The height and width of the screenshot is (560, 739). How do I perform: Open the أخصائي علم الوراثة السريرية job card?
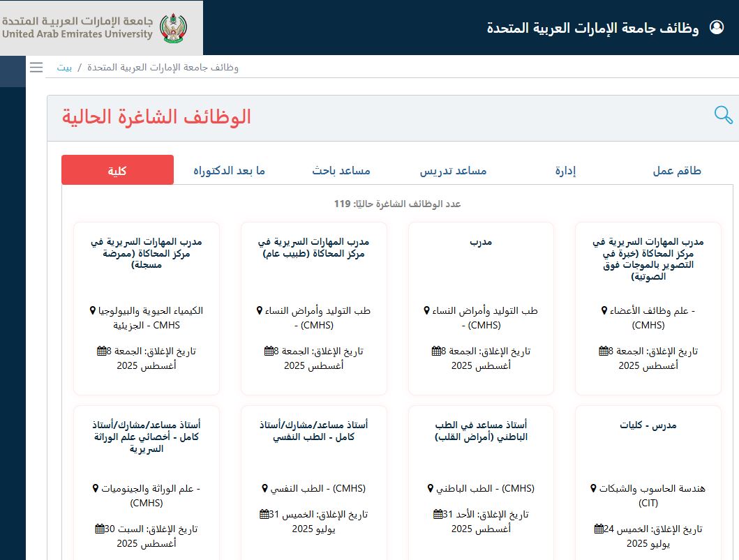click(146, 437)
